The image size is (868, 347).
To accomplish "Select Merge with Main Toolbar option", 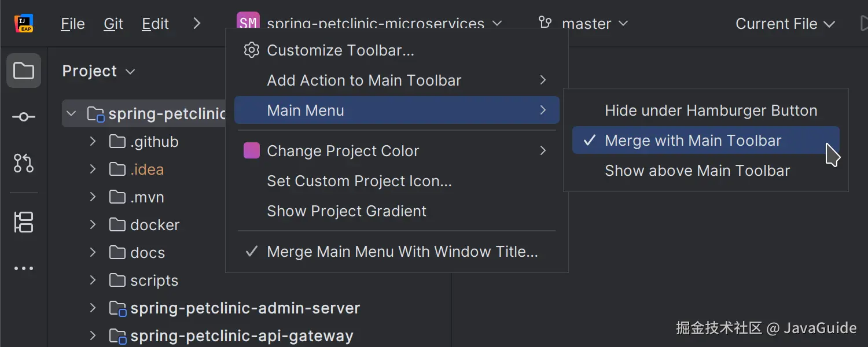I will (693, 141).
